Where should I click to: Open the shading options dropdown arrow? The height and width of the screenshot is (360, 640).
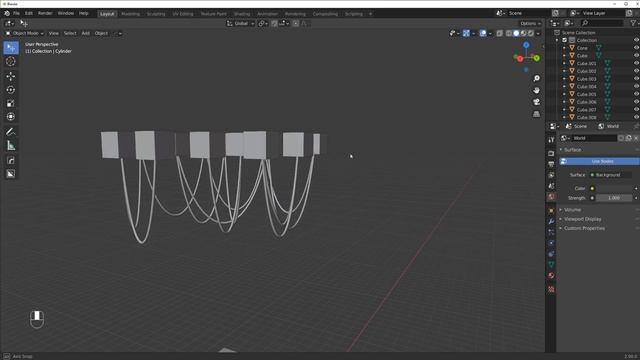coord(538,33)
